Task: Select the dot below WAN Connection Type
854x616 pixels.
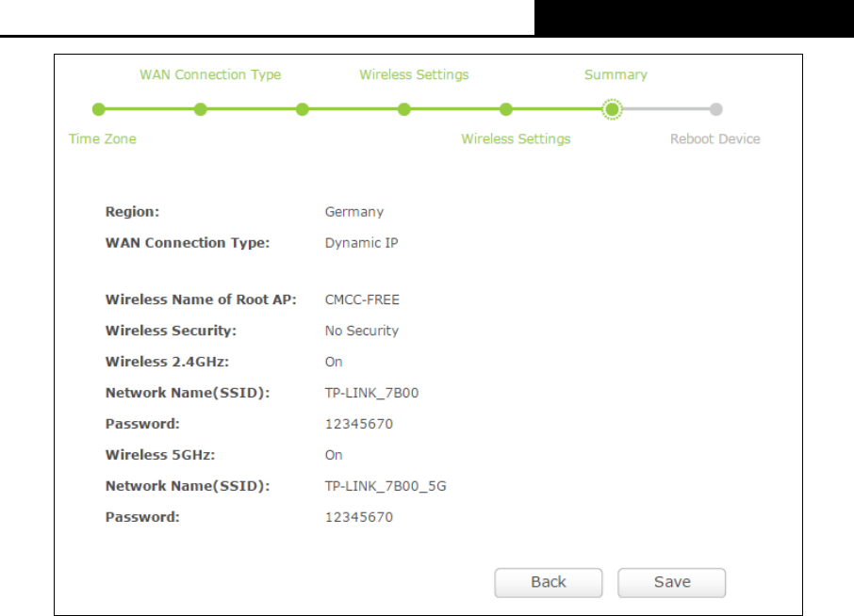Action: coord(201,109)
